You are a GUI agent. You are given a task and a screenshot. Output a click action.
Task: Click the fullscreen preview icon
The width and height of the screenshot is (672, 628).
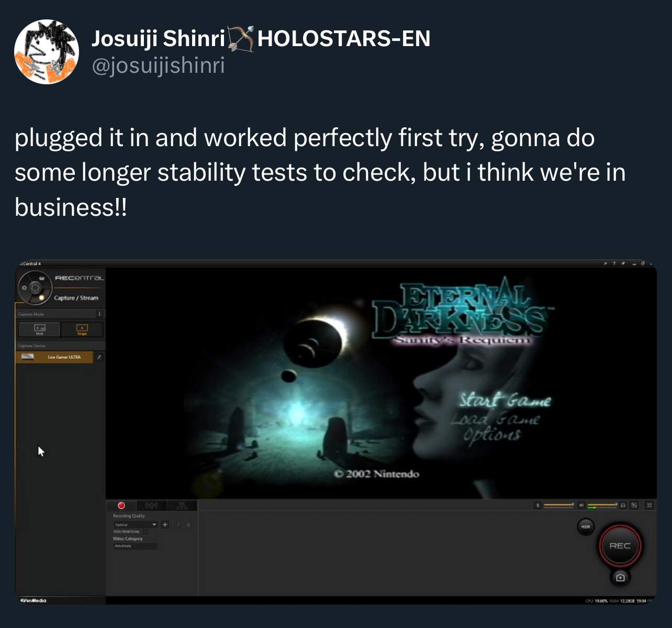[649, 505]
